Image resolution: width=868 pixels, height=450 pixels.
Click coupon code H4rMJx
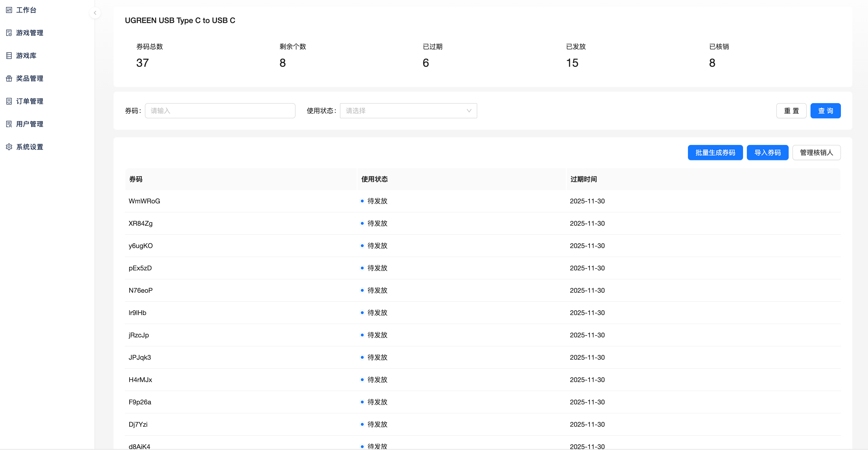pyautogui.click(x=140, y=380)
